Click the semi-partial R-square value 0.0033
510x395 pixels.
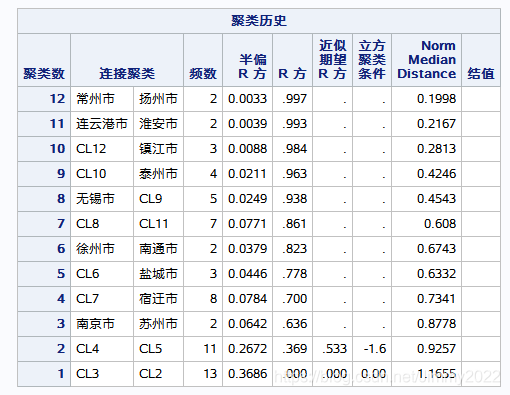point(247,99)
